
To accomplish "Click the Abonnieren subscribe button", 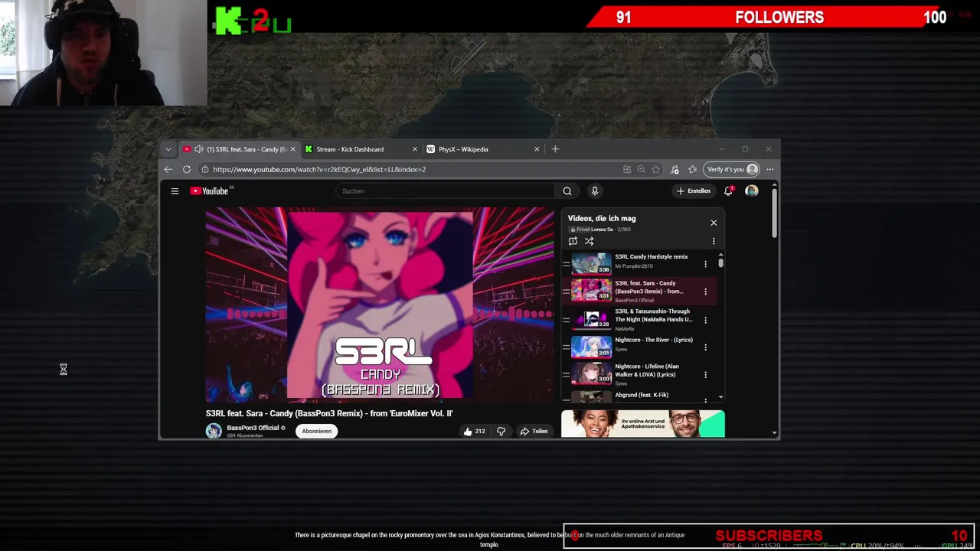I will (317, 431).
